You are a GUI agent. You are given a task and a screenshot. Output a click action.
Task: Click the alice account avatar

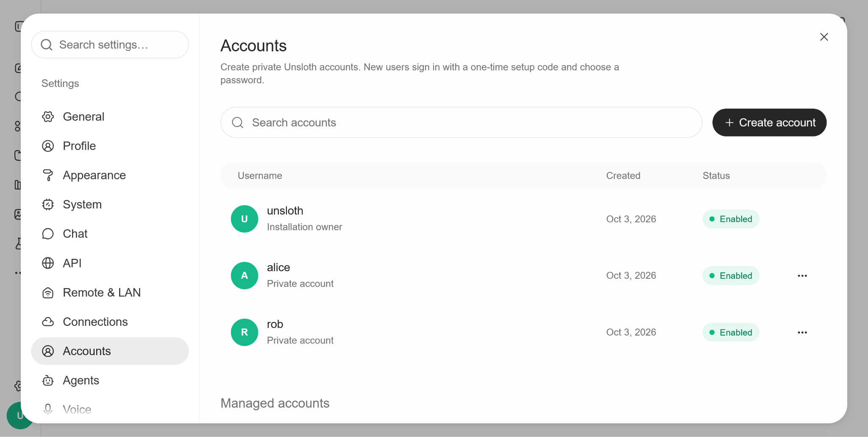pyautogui.click(x=245, y=276)
